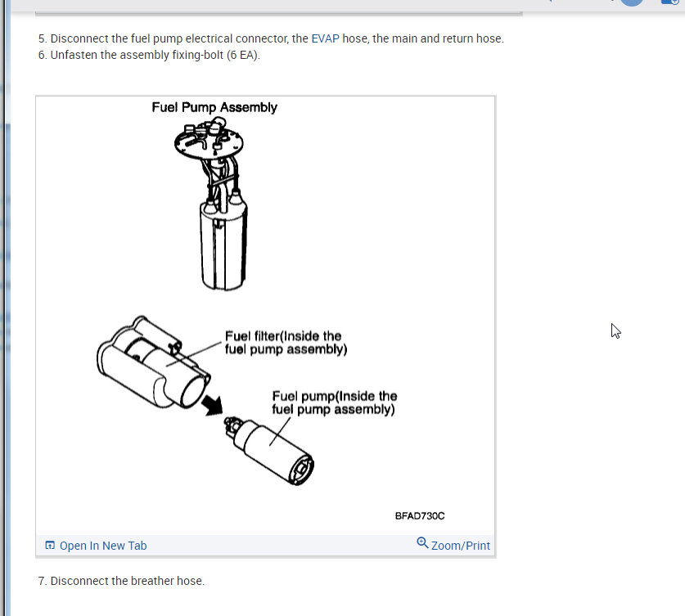Screen dimensions: 685x616
Task: Click the Fuel Pump Assembly diagram title
Action: click(x=214, y=107)
